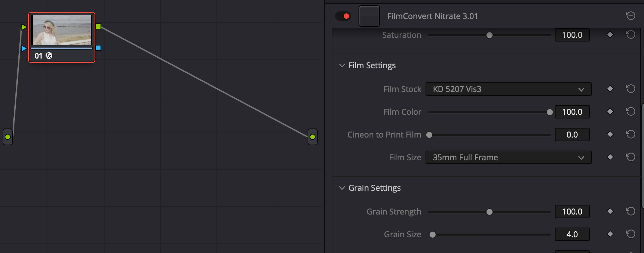Select node 01 thumbnail
The width and height of the screenshot is (644, 253).
[x=62, y=30]
